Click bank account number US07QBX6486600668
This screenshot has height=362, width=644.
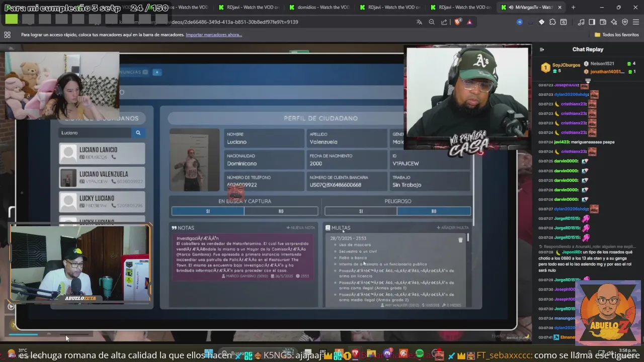(x=335, y=185)
